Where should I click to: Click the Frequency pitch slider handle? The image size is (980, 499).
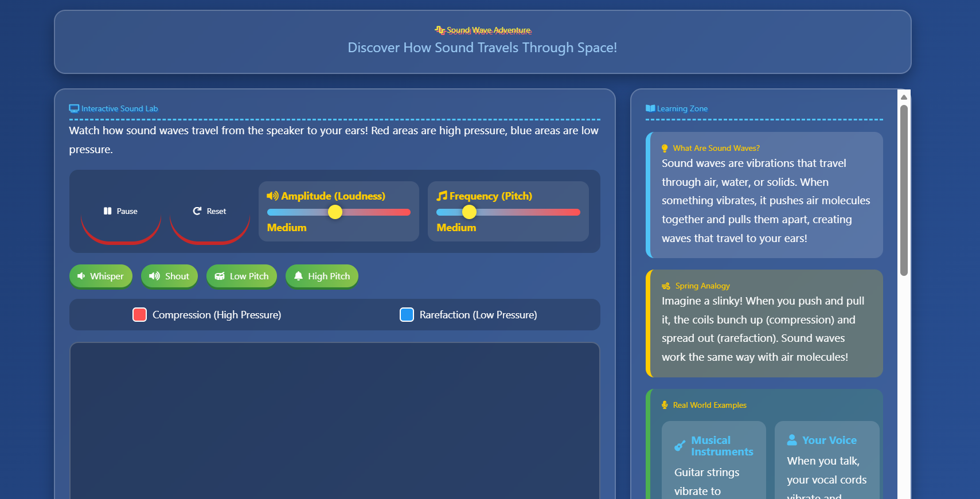click(x=469, y=212)
